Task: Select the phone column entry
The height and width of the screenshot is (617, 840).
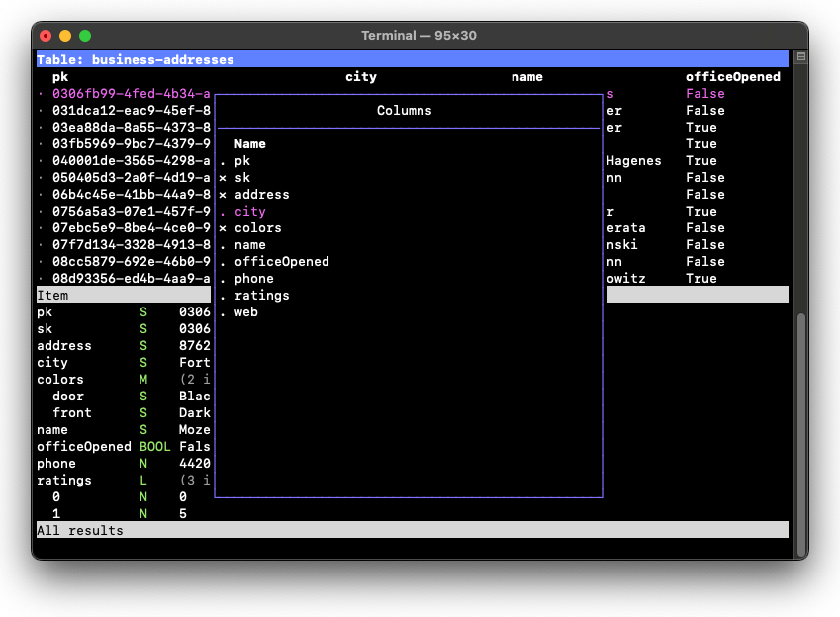Action: tap(253, 279)
